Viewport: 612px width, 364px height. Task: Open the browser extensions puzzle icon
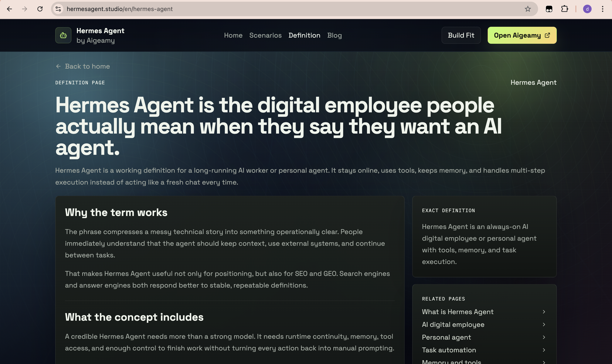click(x=564, y=9)
